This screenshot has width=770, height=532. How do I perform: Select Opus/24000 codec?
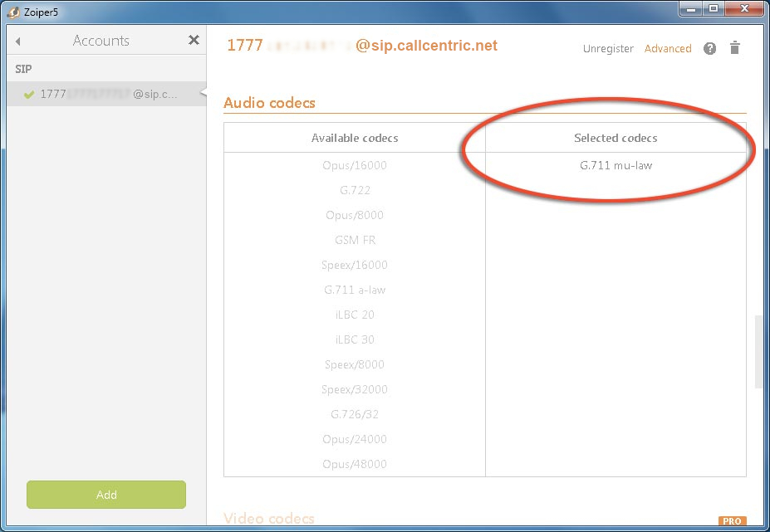(x=355, y=439)
